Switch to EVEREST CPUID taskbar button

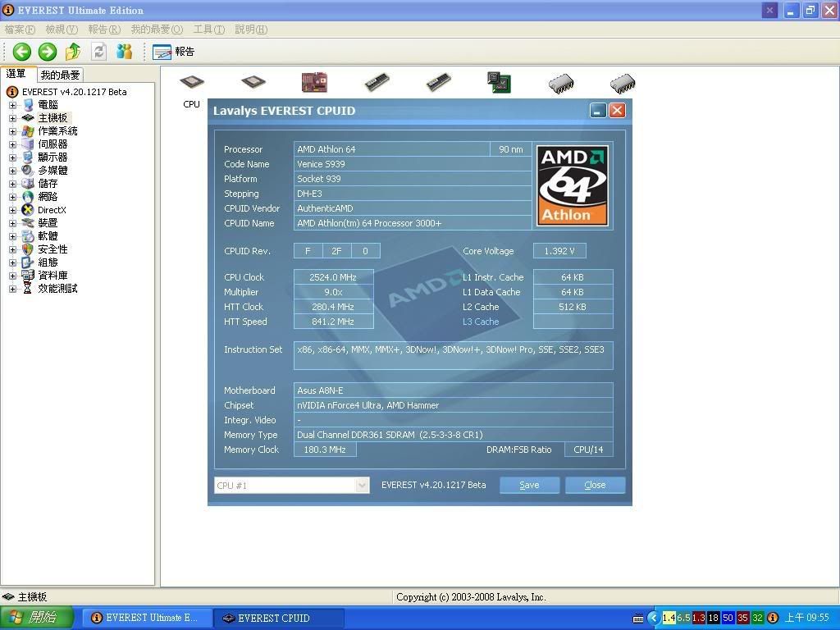click(279, 618)
